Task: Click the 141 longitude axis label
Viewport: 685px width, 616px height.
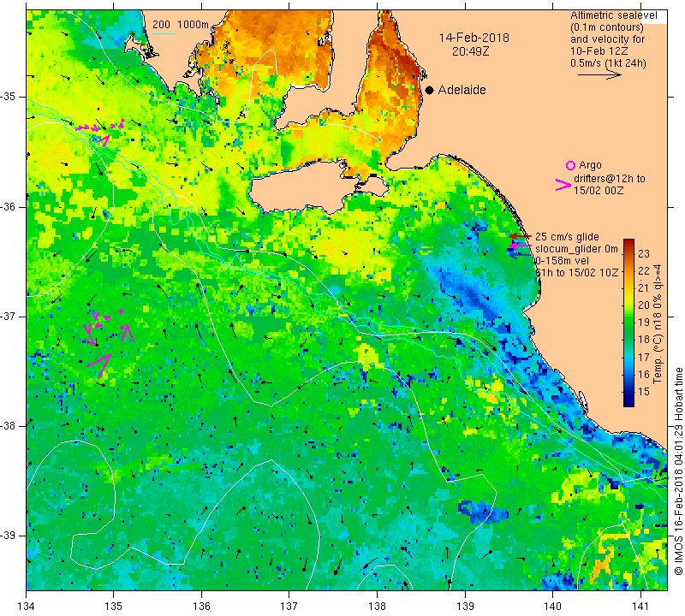Action: [x=640, y=606]
